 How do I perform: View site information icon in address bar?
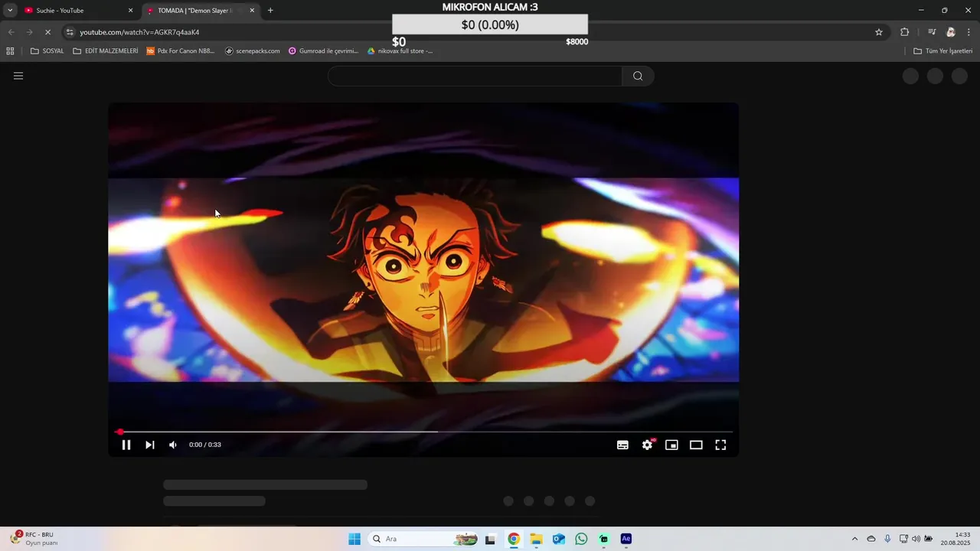[70, 32]
